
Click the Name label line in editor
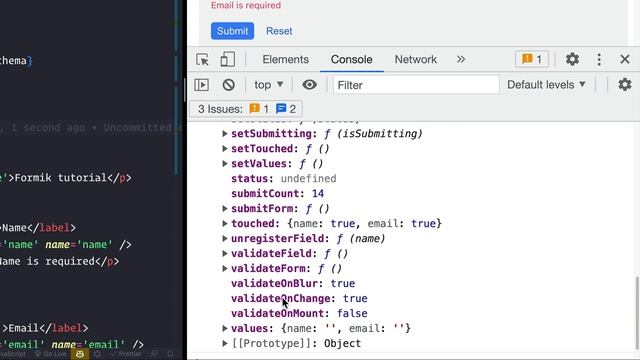click(x=38, y=228)
